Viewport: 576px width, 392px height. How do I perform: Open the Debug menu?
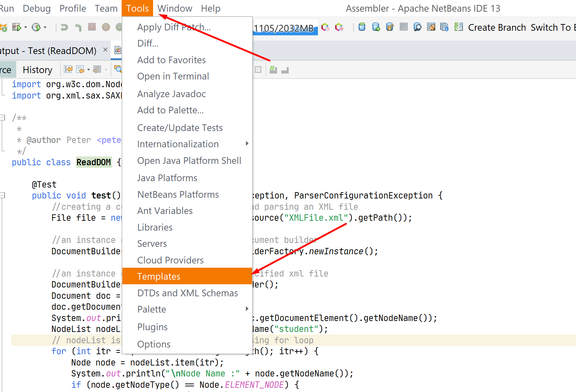37,8
